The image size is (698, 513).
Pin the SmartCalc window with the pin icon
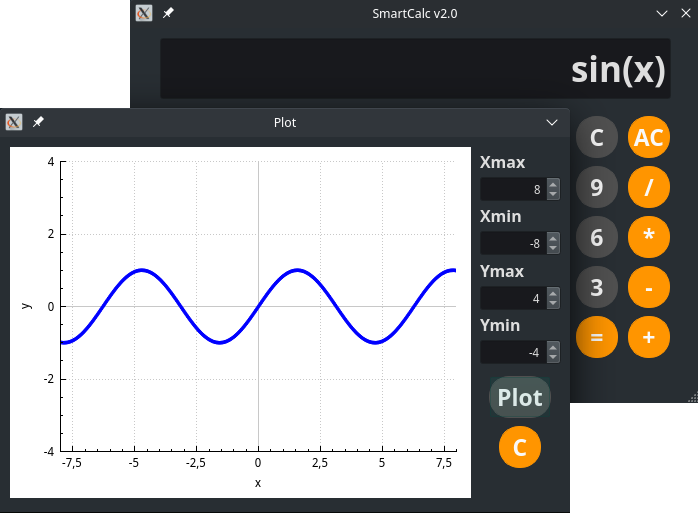click(x=168, y=13)
